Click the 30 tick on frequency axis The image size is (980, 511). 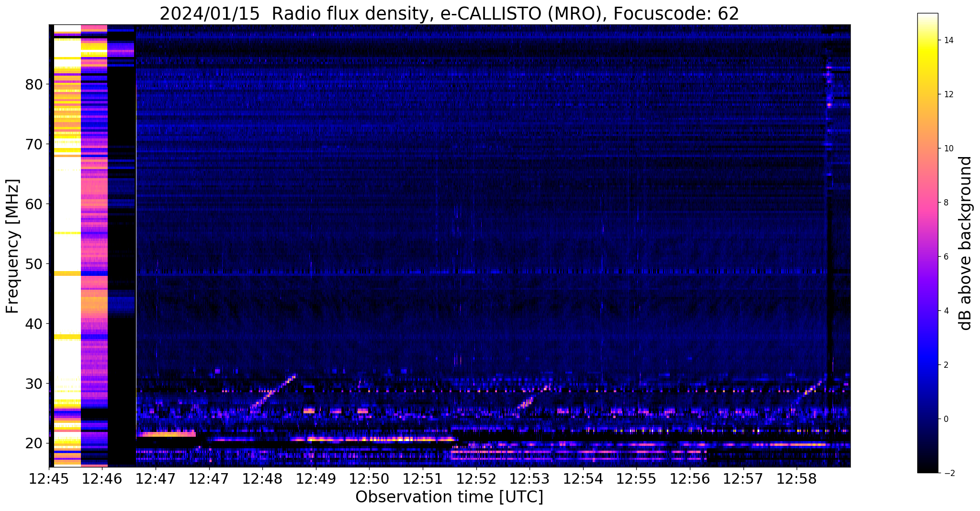click(x=34, y=384)
